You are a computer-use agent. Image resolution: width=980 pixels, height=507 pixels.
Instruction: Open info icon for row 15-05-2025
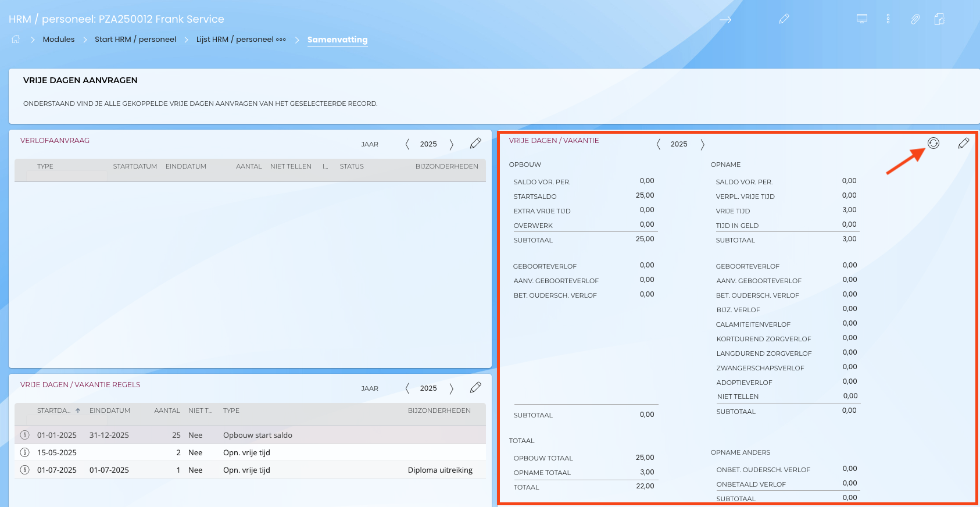click(25, 452)
